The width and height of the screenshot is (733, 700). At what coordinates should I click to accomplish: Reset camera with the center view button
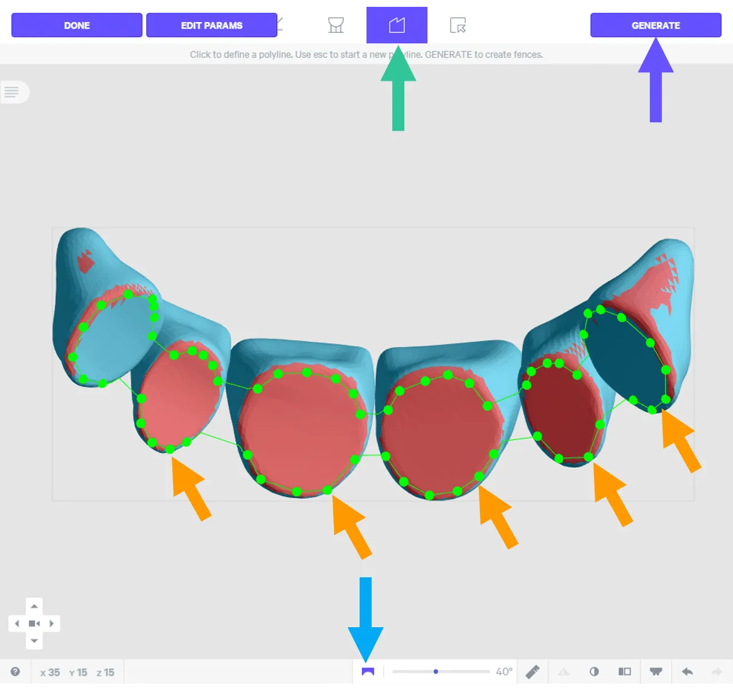tap(34, 623)
